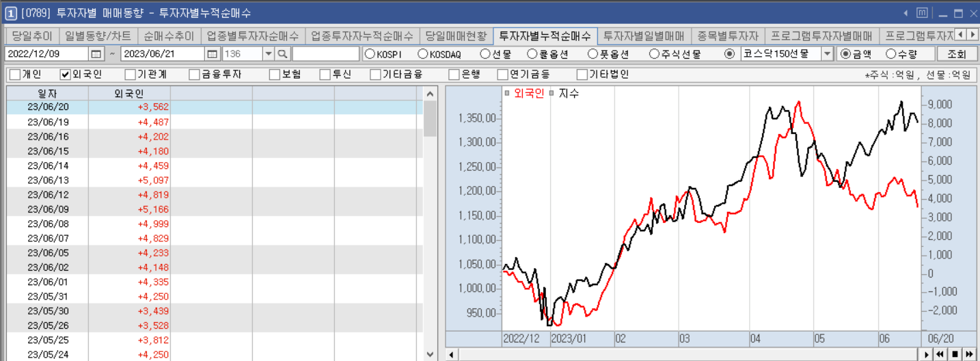This screenshot has height=361, width=980.
Task: Select the +5,166 value in the table
Action: click(153, 209)
